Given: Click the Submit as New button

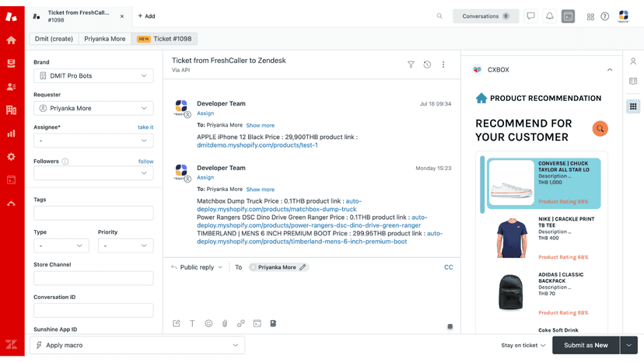Looking at the screenshot, I should tap(586, 345).
